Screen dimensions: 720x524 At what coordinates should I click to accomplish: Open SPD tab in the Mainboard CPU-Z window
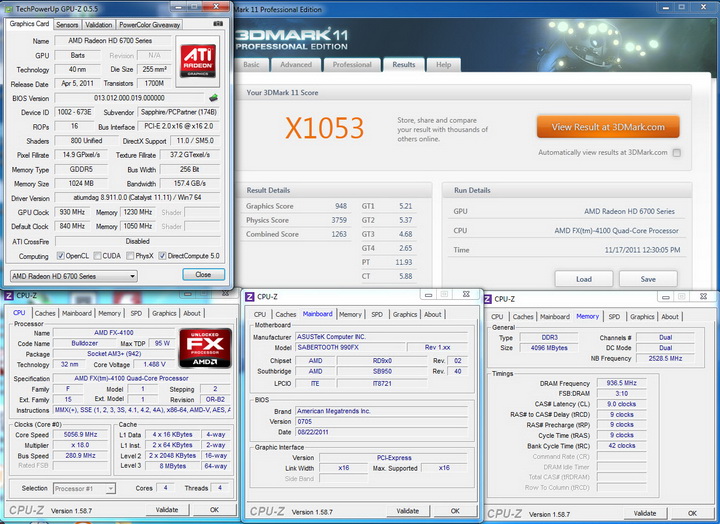tap(377, 315)
